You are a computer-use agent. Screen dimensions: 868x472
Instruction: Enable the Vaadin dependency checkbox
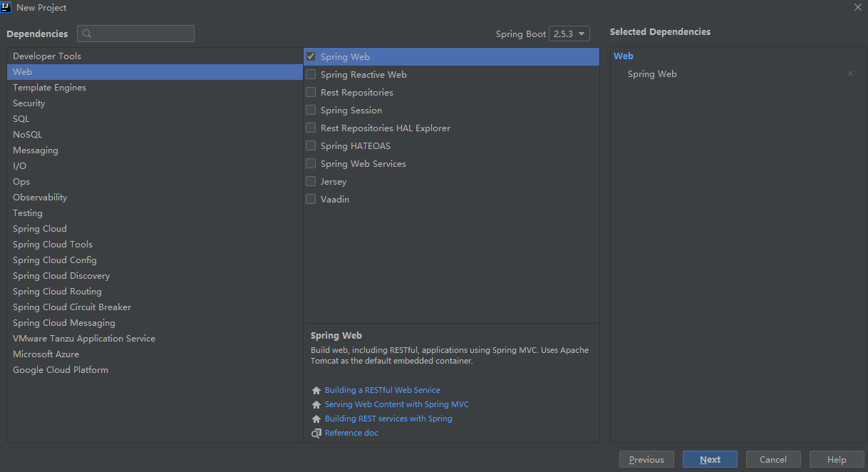click(311, 199)
